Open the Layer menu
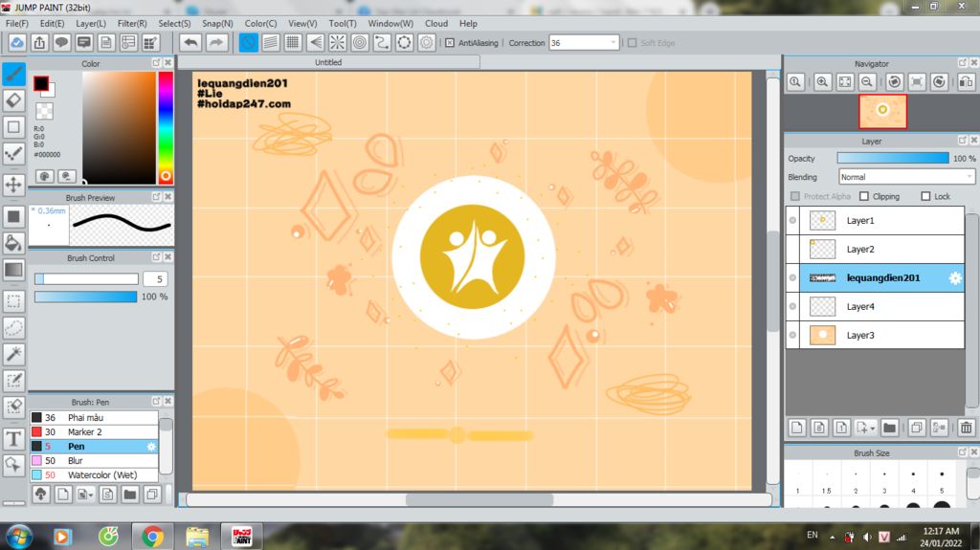 pos(91,23)
